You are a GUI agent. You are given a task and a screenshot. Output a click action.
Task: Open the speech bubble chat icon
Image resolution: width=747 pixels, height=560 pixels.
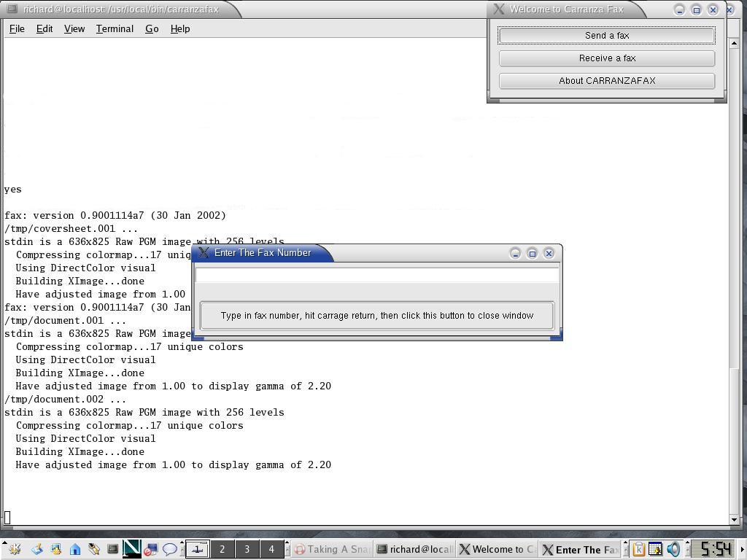[169, 549]
